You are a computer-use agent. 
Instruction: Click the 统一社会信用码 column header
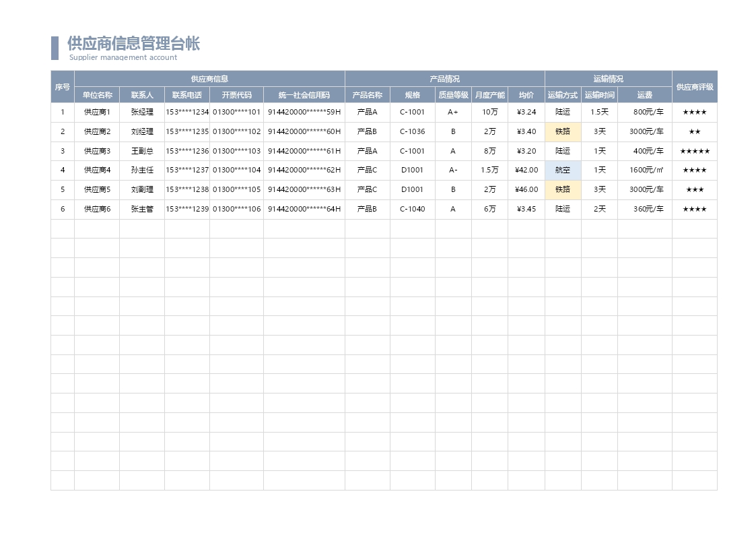[x=304, y=95]
